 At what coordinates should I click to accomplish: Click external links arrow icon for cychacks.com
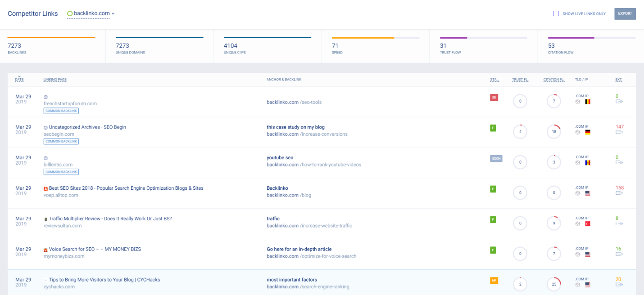pyautogui.click(x=619, y=285)
